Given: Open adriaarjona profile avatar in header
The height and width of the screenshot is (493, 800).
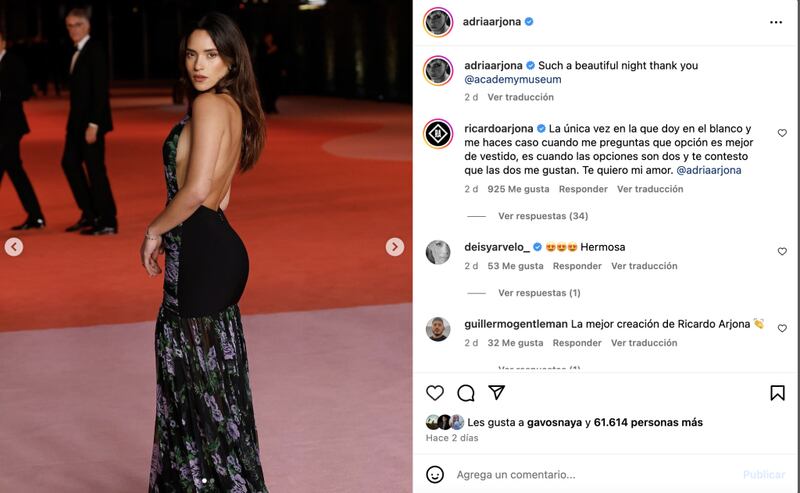Looking at the screenshot, I should [x=438, y=22].
